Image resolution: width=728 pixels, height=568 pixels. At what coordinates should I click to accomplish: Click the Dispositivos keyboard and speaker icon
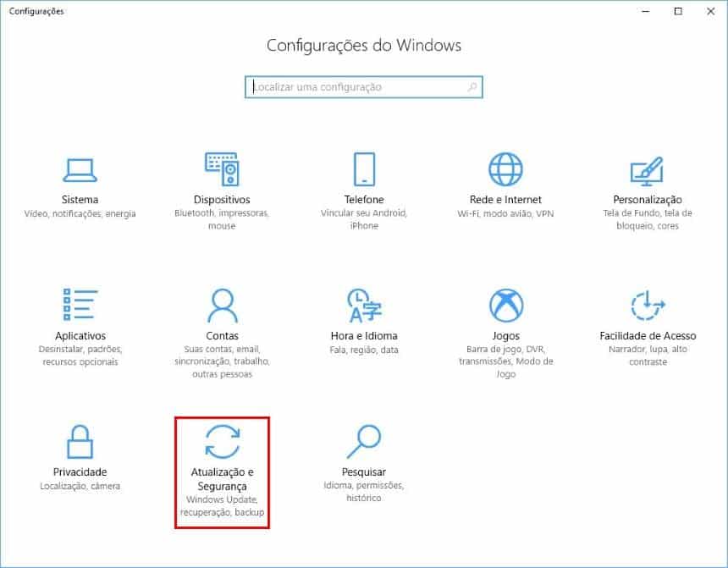coord(222,169)
